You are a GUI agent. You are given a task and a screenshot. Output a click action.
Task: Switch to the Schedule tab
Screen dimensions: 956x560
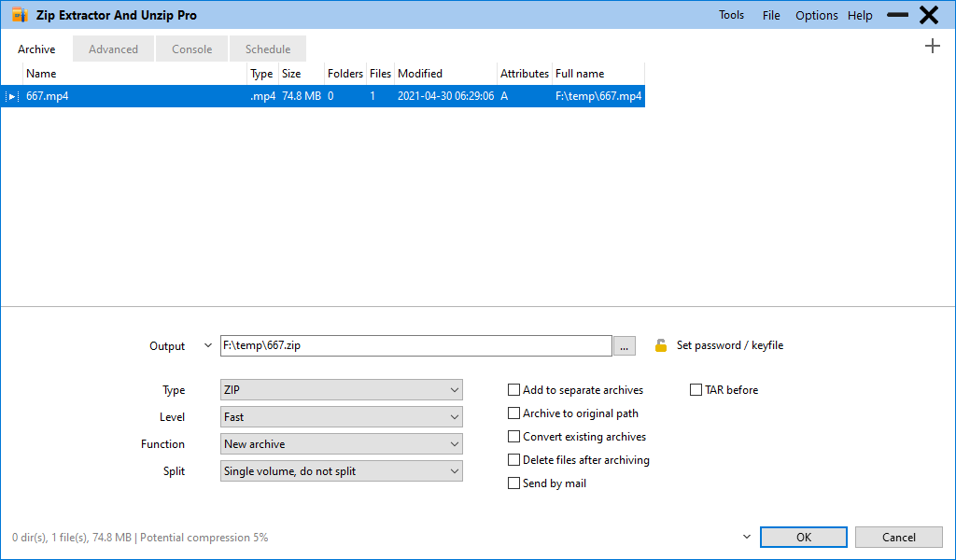(x=268, y=49)
